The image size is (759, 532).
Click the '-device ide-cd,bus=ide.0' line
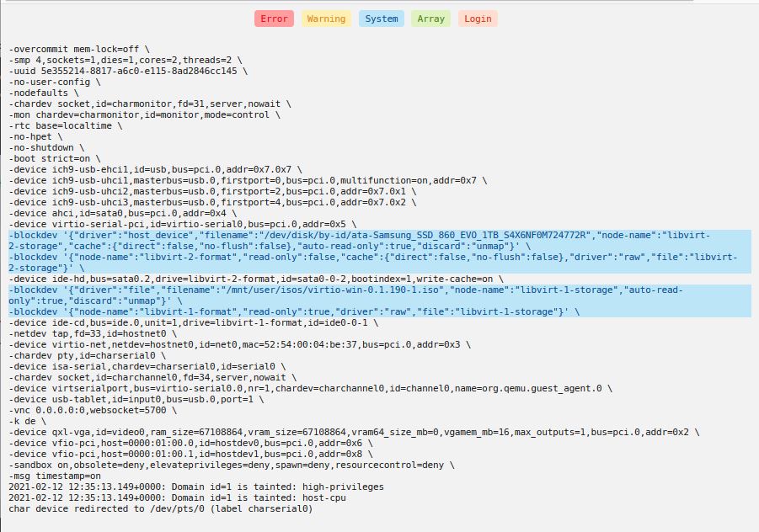click(194, 322)
